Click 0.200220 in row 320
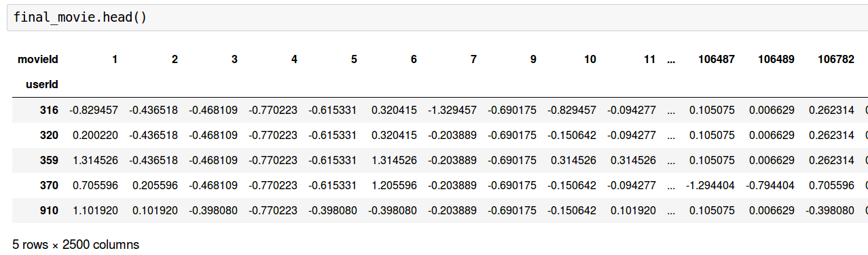This screenshot has height=255, width=868. click(95, 135)
